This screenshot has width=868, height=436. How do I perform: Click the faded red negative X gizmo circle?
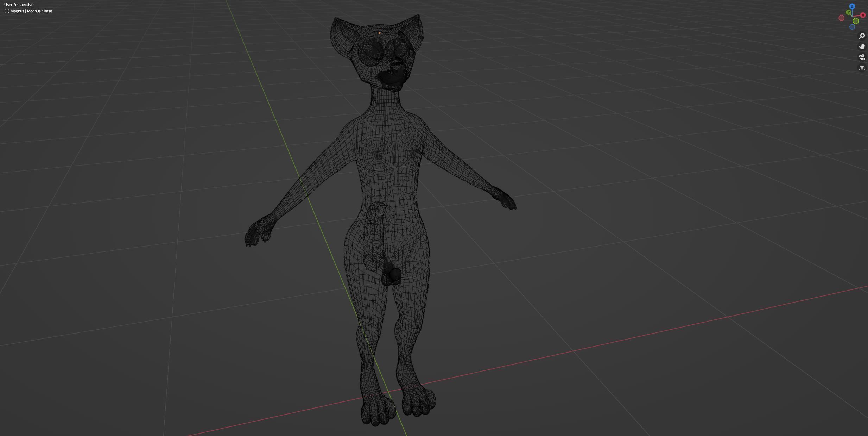click(842, 18)
